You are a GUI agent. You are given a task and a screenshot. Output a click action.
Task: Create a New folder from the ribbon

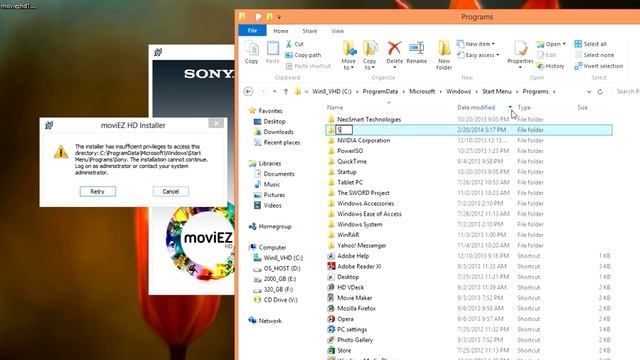pyautogui.click(x=444, y=56)
